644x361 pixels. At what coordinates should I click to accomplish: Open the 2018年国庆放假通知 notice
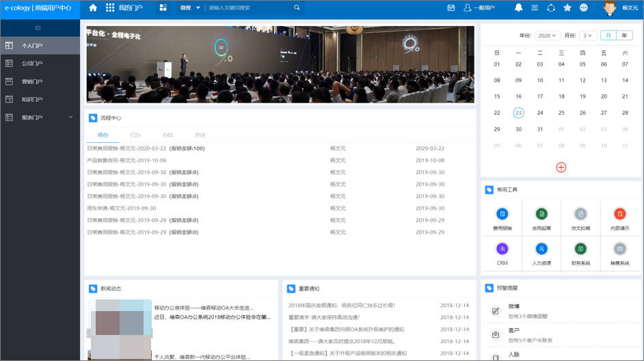[342, 306]
